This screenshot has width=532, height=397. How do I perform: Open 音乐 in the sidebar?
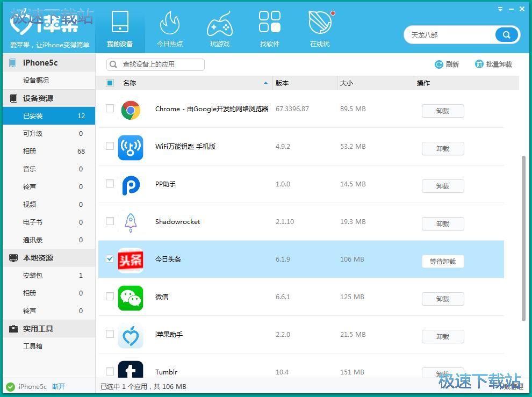[49, 169]
